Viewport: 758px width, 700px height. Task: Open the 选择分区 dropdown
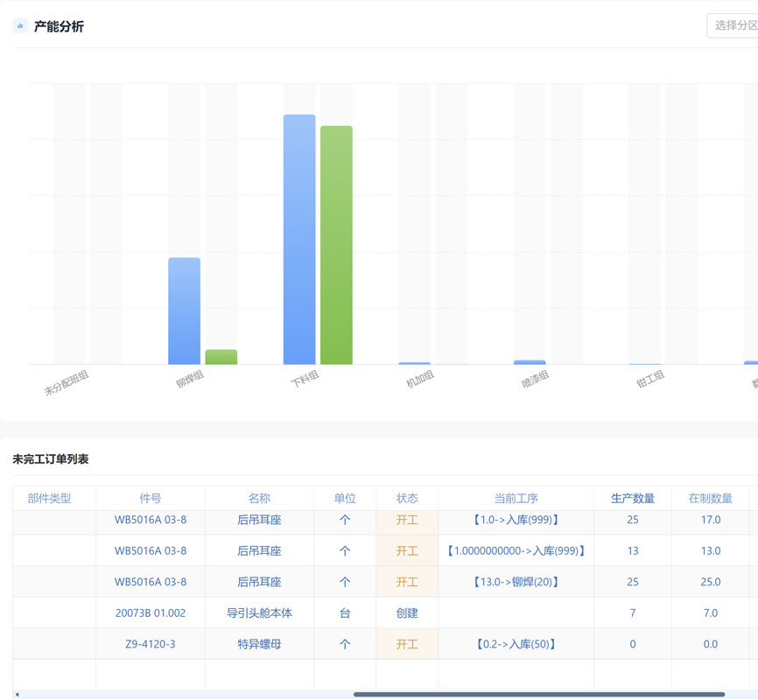click(733, 25)
